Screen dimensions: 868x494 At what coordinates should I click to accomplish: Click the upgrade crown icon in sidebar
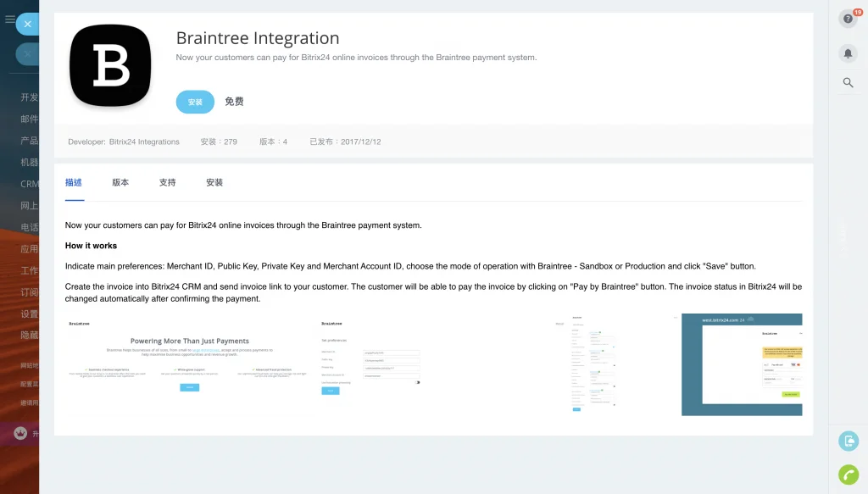[x=21, y=433]
